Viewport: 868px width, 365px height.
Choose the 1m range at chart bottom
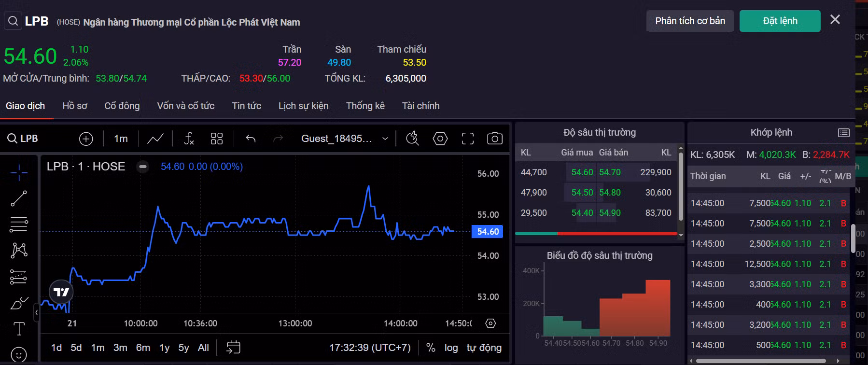(x=98, y=348)
